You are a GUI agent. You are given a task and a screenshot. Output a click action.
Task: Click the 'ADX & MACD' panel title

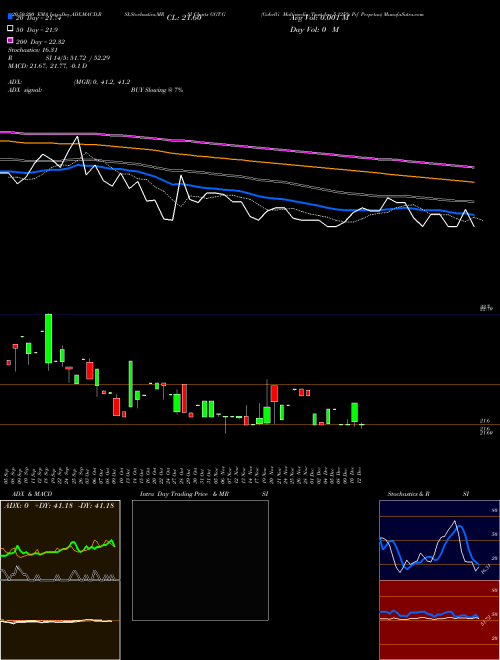pos(32,494)
